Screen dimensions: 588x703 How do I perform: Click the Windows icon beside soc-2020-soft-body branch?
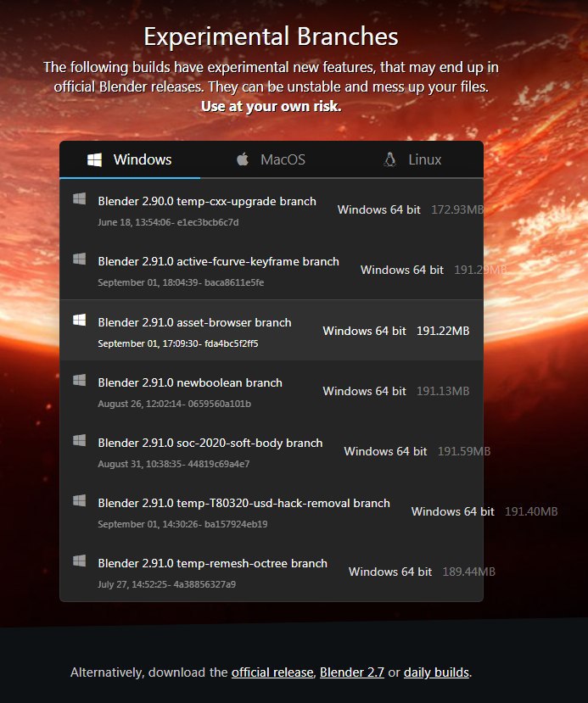[x=80, y=440]
